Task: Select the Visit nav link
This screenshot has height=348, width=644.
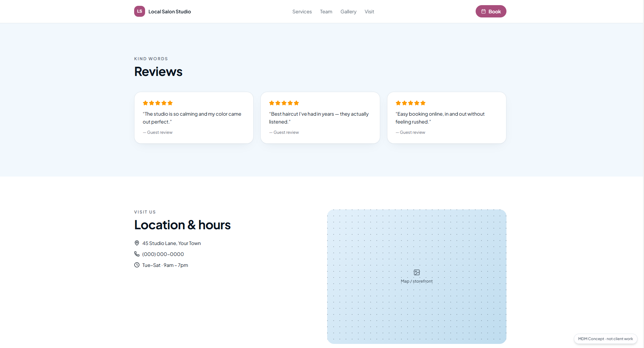Action: point(369,12)
